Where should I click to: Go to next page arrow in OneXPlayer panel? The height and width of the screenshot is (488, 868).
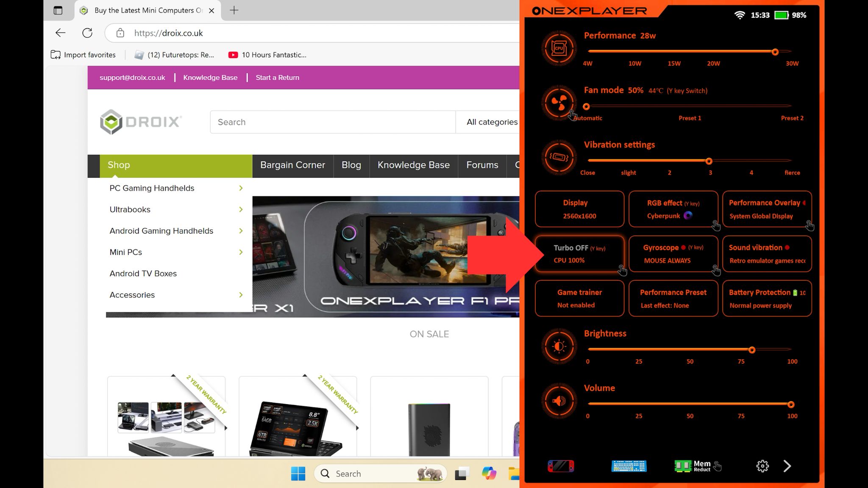[787, 466]
